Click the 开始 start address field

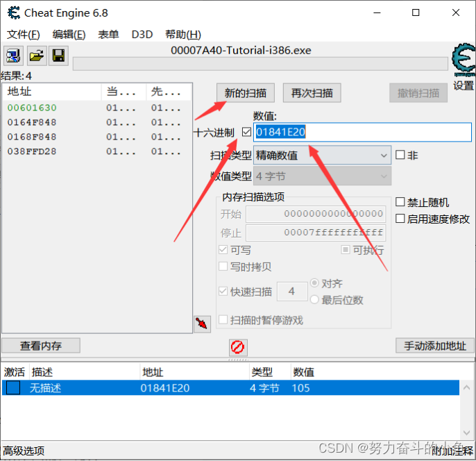pos(316,214)
